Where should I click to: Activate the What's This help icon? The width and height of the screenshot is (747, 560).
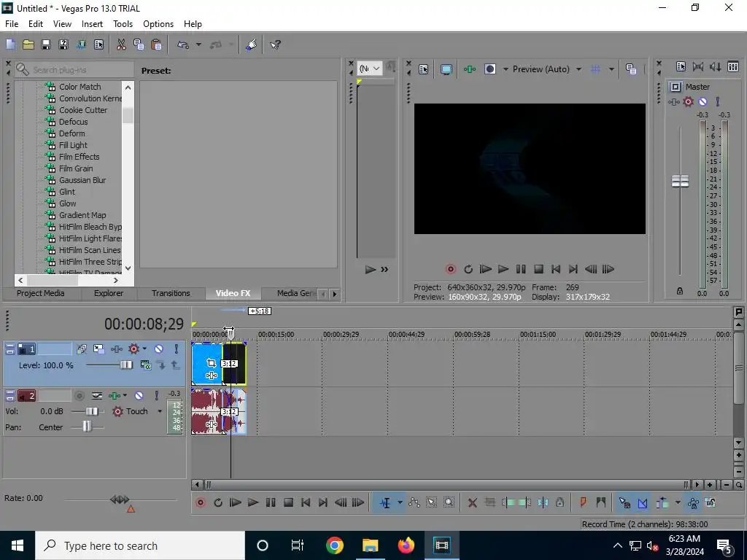tap(275, 44)
